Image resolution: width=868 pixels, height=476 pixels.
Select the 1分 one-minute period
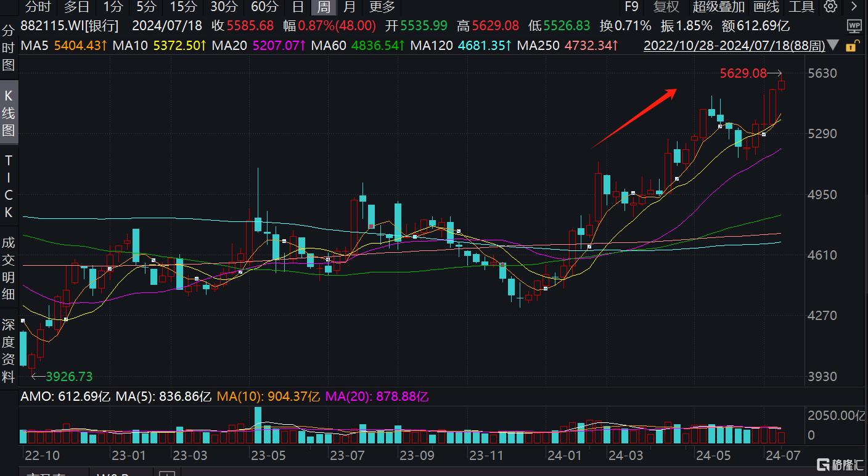[x=113, y=7]
